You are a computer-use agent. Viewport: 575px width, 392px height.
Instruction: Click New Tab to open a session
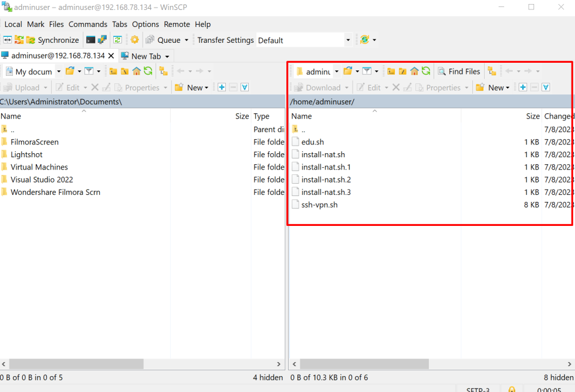143,56
